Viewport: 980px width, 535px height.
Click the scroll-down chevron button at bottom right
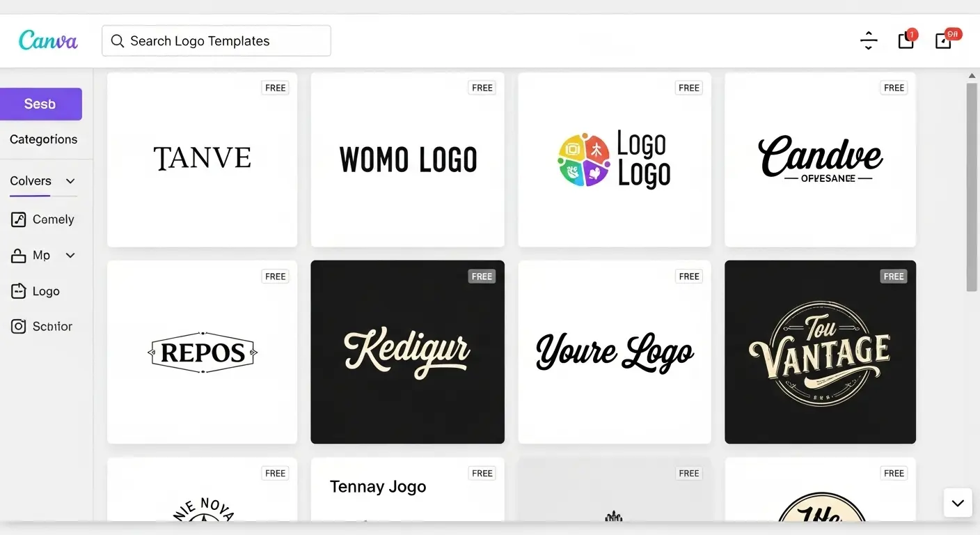tap(958, 502)
